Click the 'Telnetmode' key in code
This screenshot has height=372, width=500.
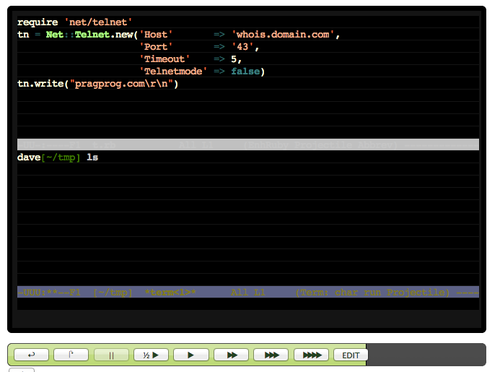(173, 71)
